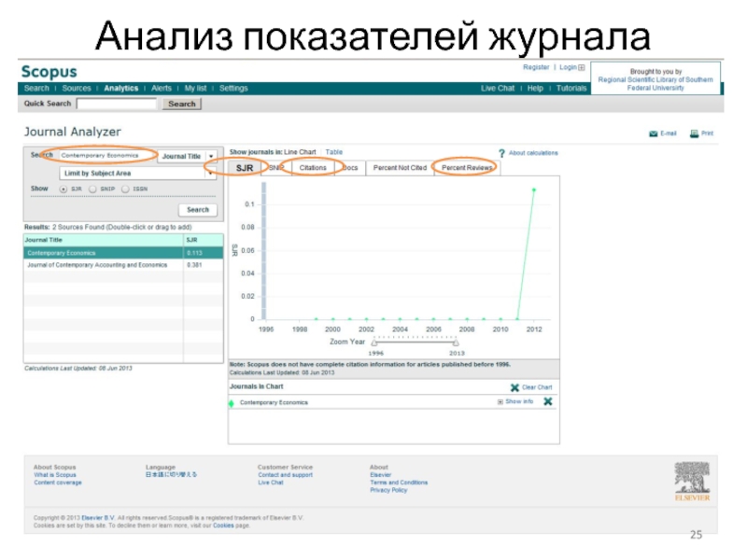Open the Analytics menu item
Image resolution: width=747 pixels, height=560 pixels.
click(x=121, y=88)
